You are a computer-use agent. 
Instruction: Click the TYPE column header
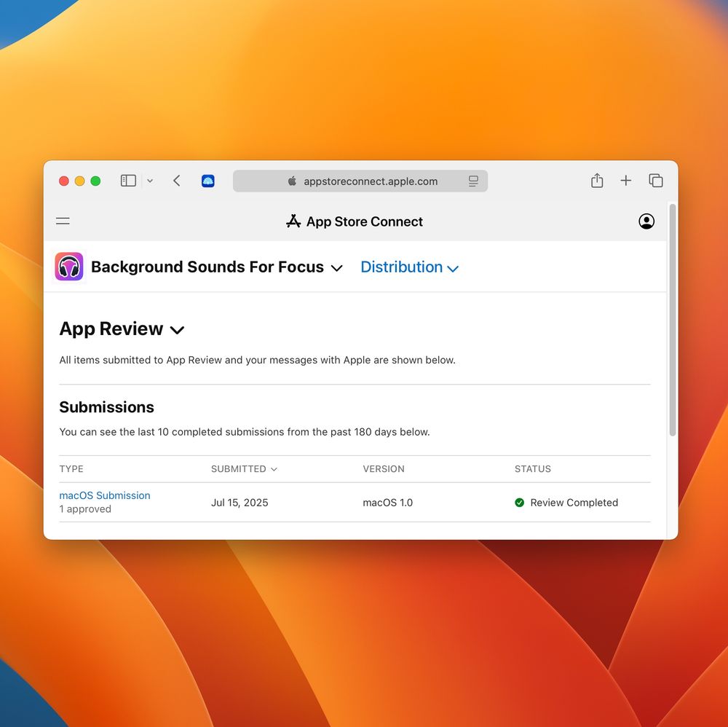coord(71,468)
